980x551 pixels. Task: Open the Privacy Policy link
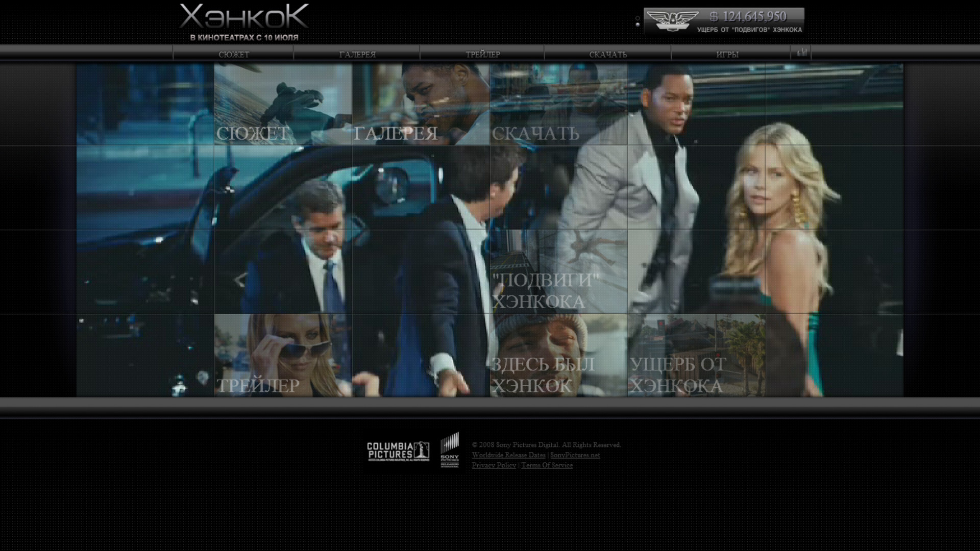point(494,465)
